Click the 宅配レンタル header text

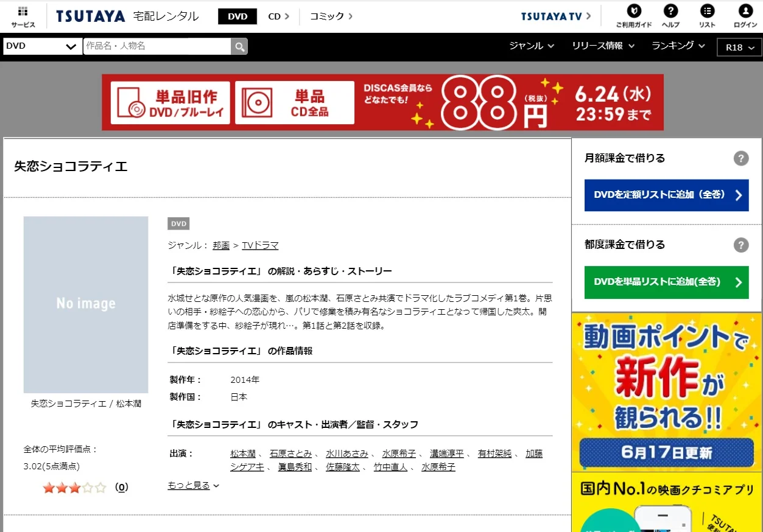click(166, 16)
